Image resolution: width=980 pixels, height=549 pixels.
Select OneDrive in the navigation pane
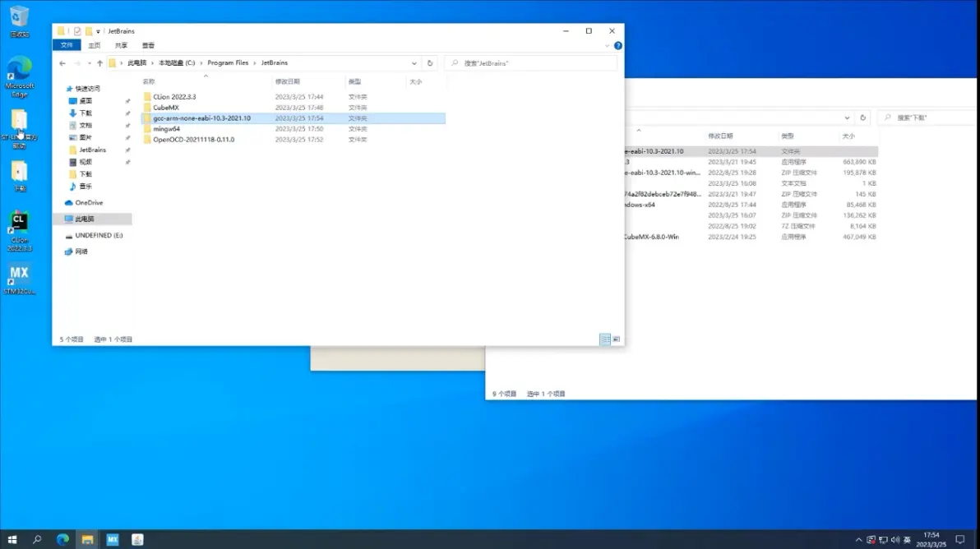point(89,202)
